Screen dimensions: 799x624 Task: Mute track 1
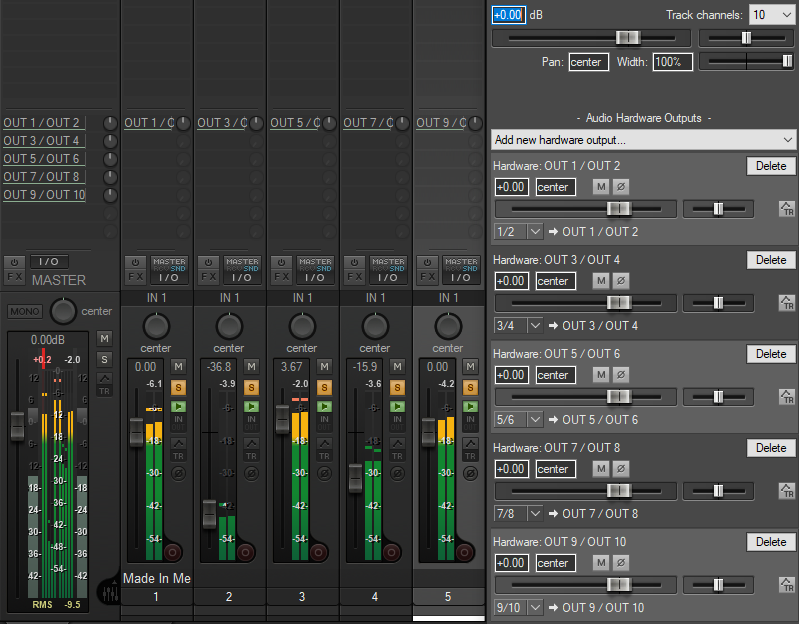point(178,366)
